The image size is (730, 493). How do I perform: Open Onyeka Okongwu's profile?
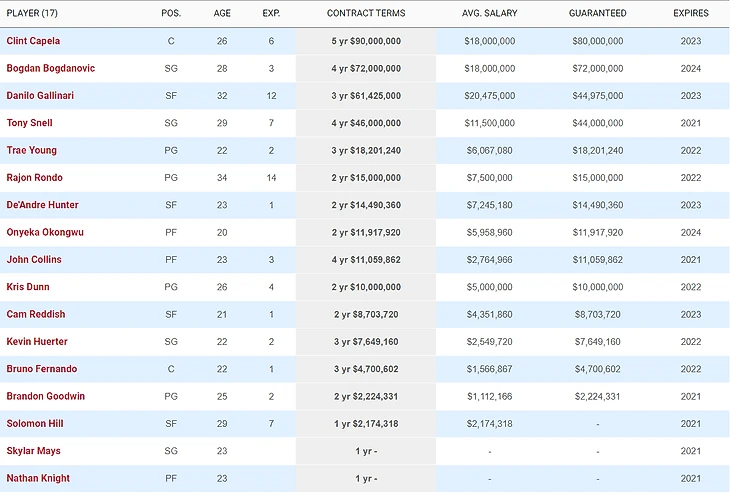(x=46, y=232)
